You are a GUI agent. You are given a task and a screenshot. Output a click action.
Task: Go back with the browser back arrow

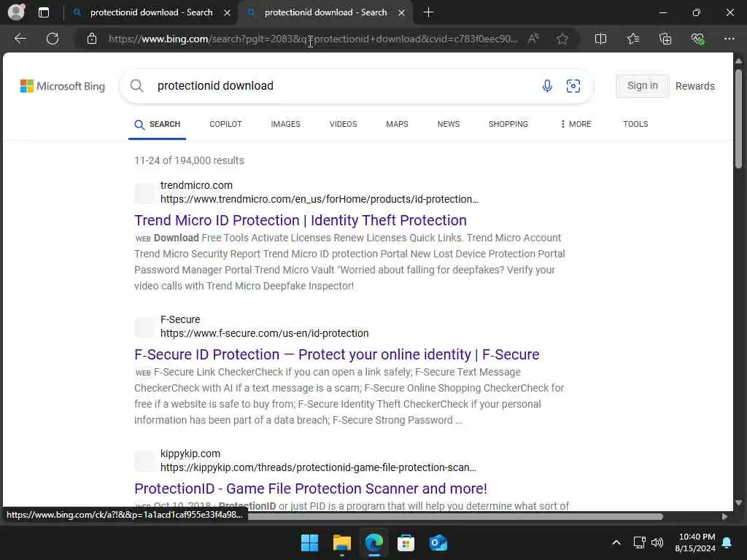click(x=20, y=39)
